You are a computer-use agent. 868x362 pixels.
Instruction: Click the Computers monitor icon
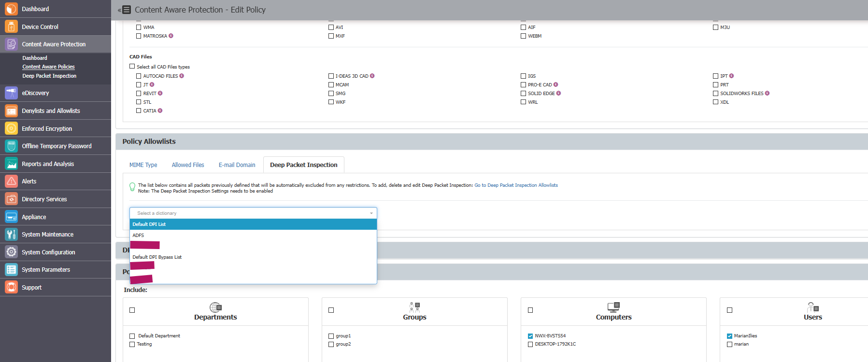[x=613, y=307]
